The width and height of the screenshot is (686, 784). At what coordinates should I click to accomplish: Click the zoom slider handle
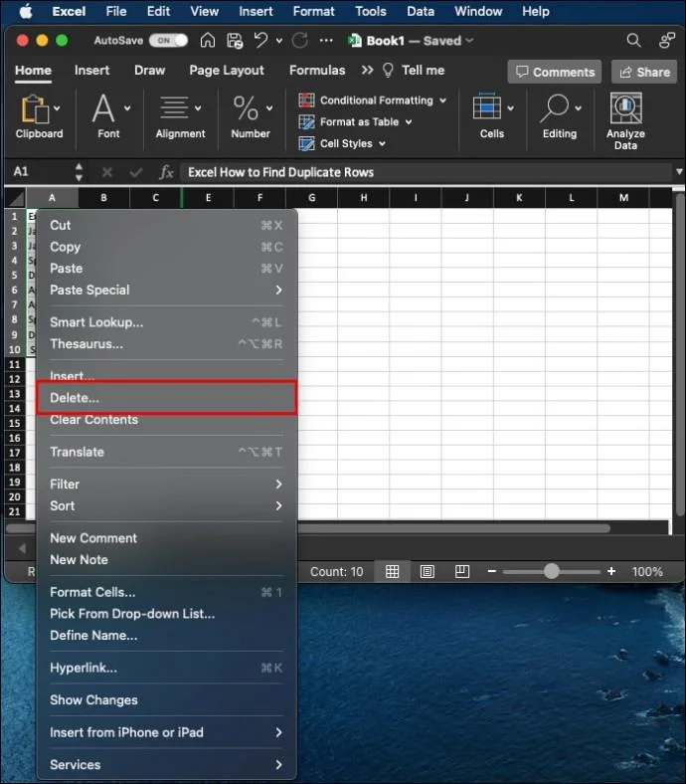552,572
